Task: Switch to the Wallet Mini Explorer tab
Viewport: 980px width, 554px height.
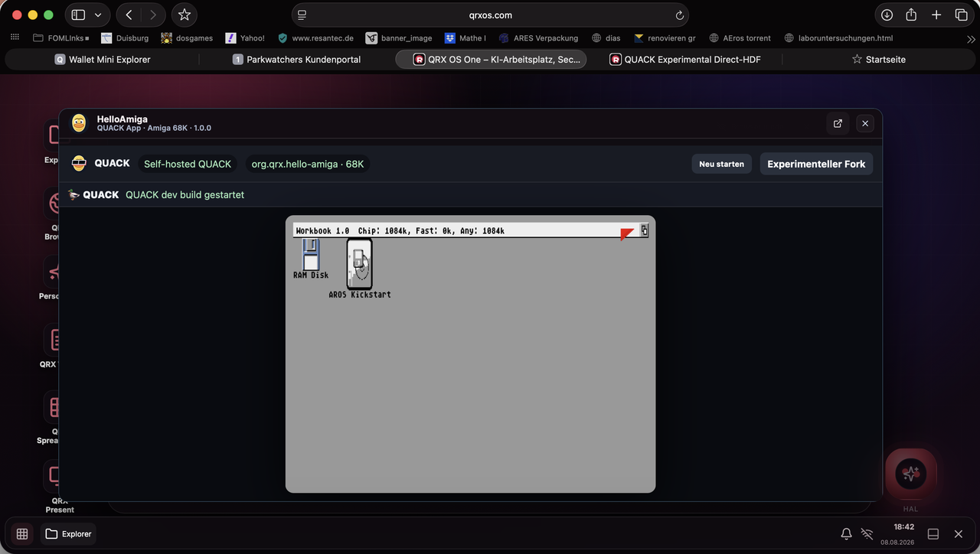Action: [102, 59]
